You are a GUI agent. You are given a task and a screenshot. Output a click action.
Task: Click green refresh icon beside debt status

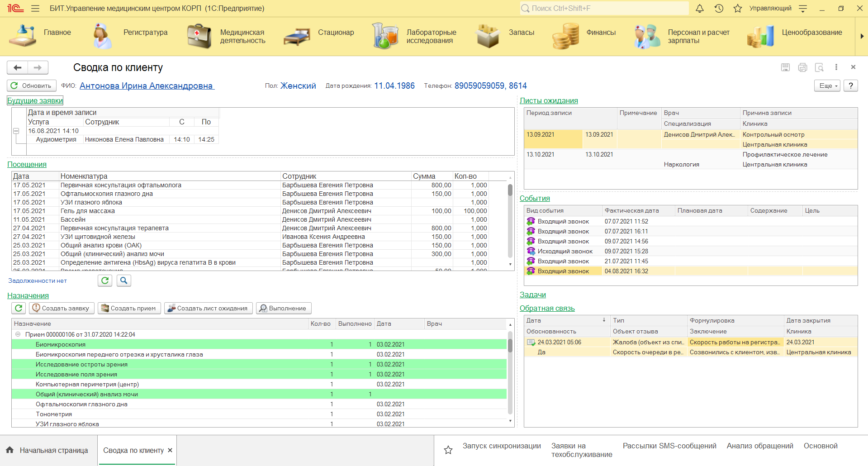(x=105, y=281)
